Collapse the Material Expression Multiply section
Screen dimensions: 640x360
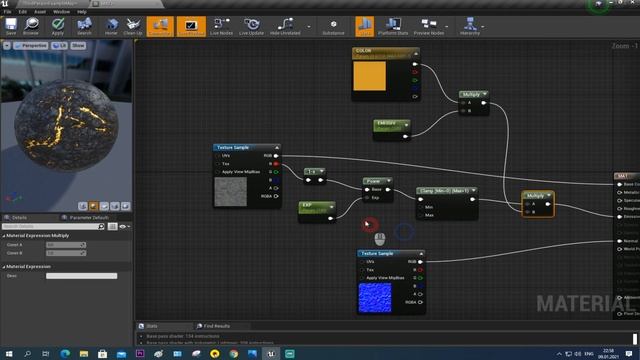(4, 236)
